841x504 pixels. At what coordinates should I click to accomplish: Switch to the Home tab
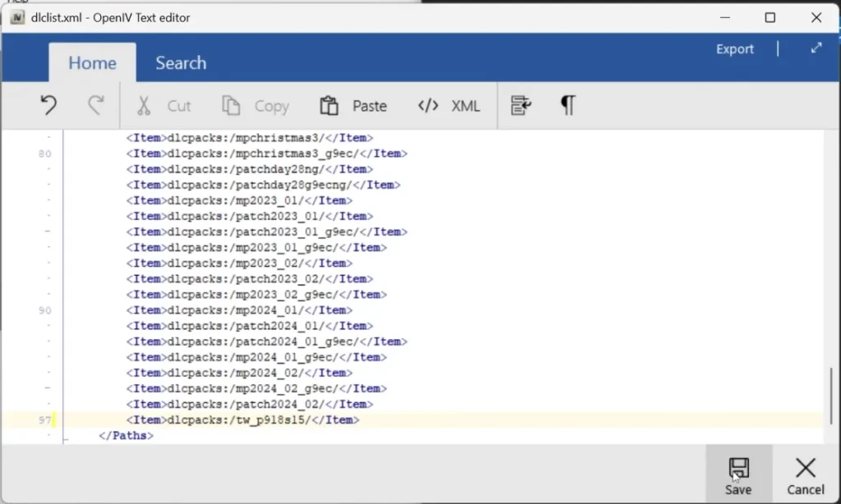tap(92, 62)
